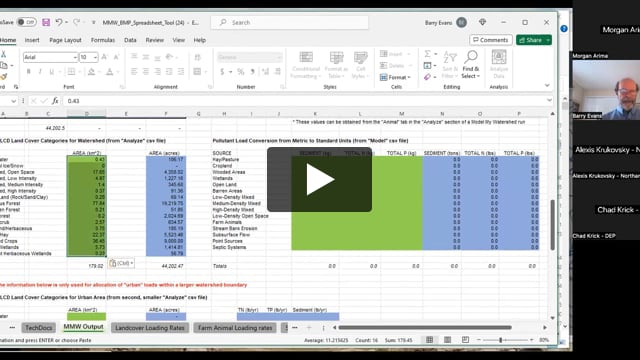Switch to the Landcover Loading Rates sheet tab

pos(150,328)
